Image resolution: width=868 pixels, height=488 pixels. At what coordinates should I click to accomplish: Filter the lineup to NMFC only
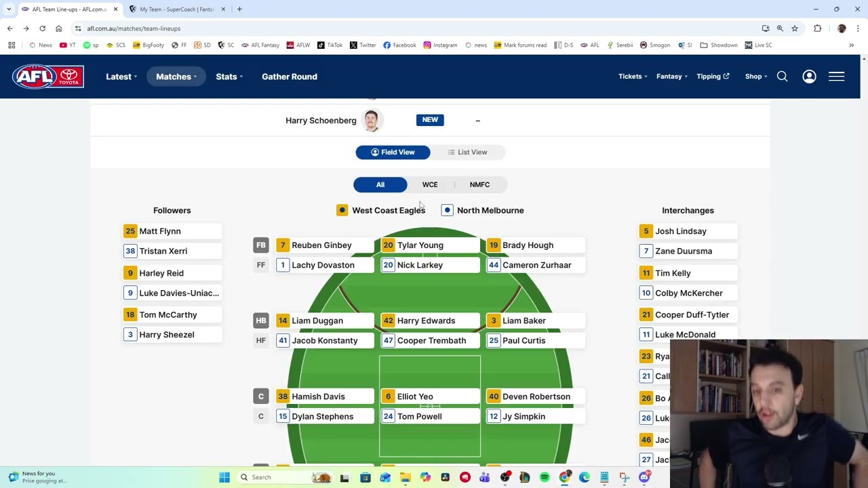(x=479, y=184)
